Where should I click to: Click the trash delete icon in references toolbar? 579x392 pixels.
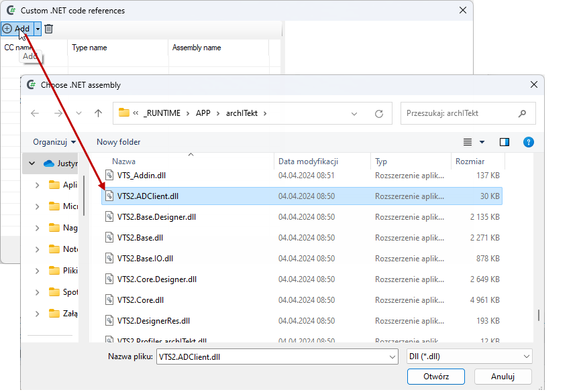(x=49, y=28)
